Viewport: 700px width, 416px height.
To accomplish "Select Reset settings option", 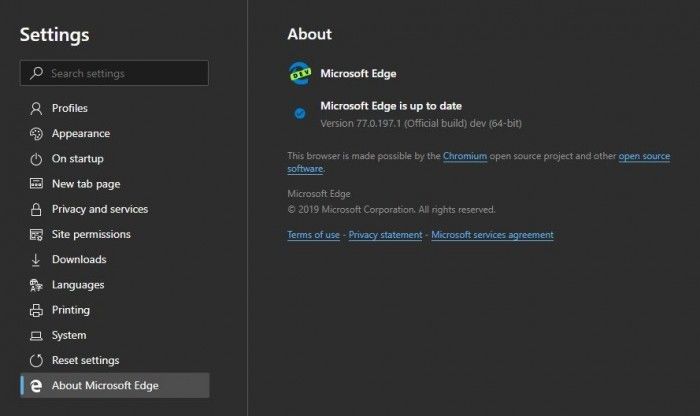I will coord(115,361).
